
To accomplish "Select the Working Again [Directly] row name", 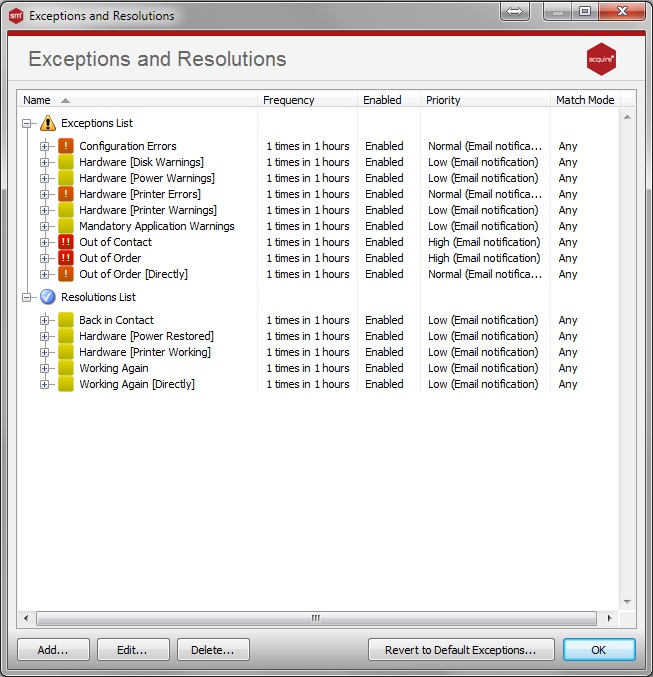I will [137, 384].
